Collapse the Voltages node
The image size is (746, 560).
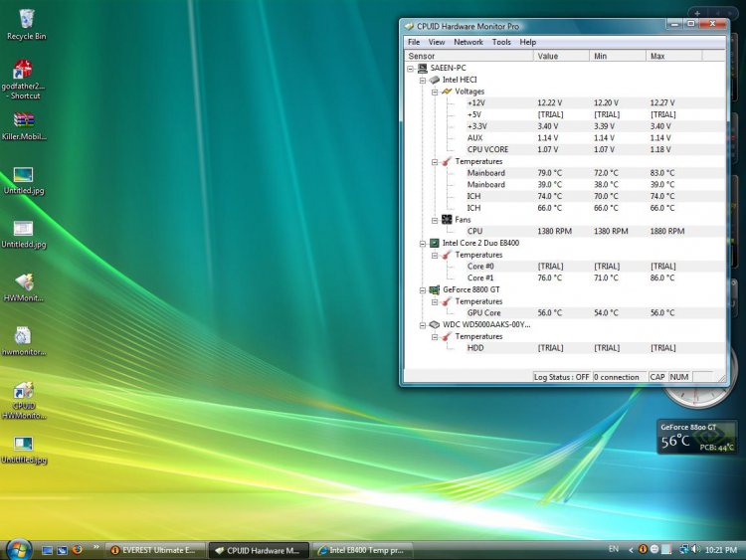point(435,92)
